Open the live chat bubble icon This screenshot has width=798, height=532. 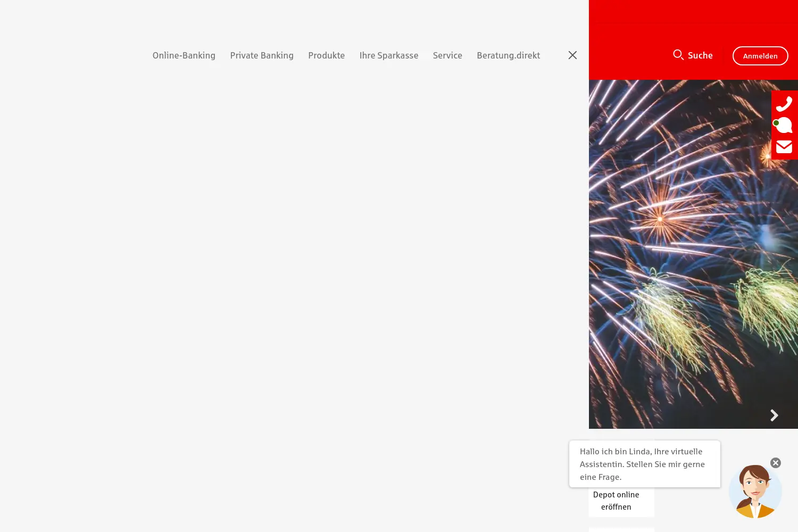point(783,125)
